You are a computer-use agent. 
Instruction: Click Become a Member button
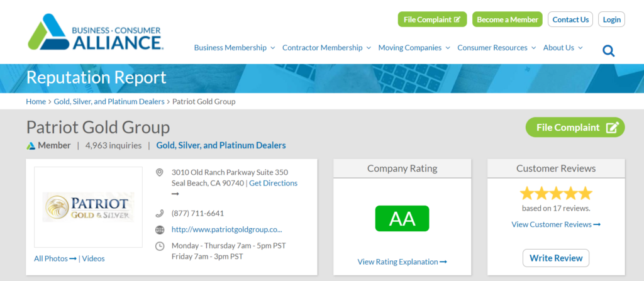(x=508, y=19)
